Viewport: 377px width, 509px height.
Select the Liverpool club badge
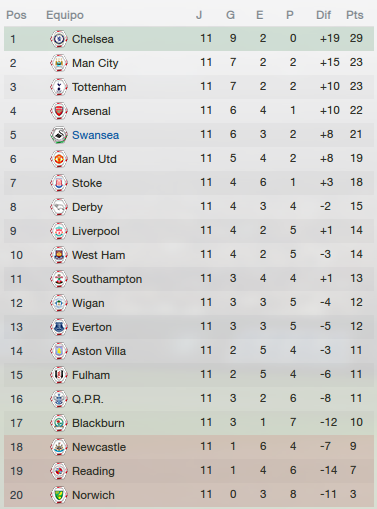coord(59,231)
